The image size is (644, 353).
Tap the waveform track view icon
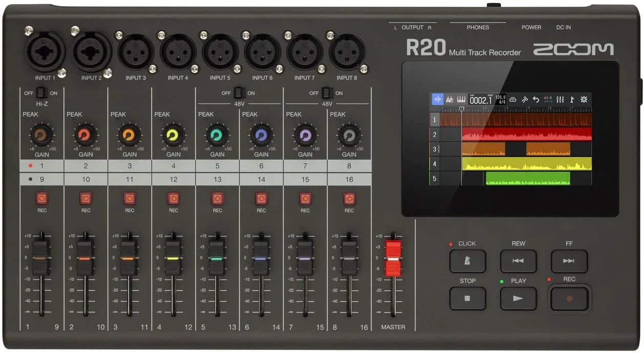[x=438, y=99]
